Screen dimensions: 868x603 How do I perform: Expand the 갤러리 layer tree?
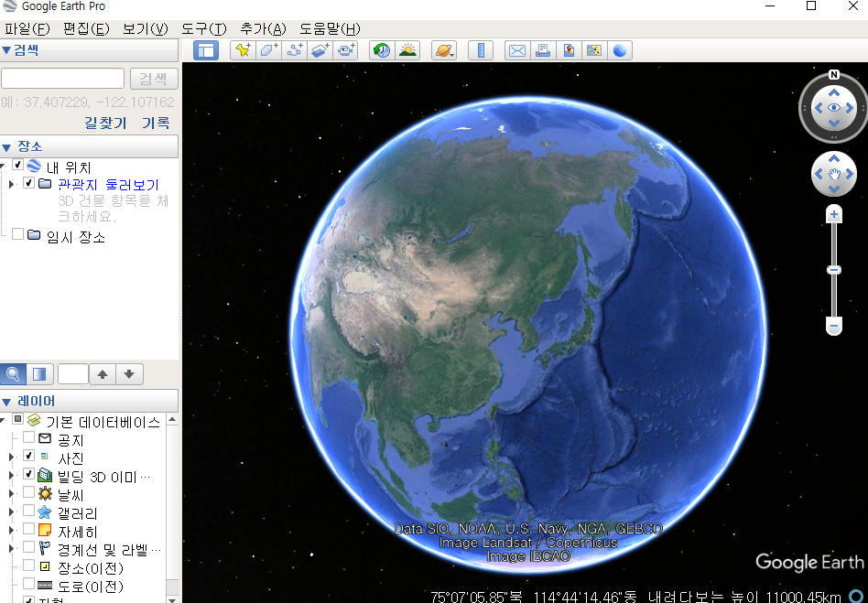[11, 512]
